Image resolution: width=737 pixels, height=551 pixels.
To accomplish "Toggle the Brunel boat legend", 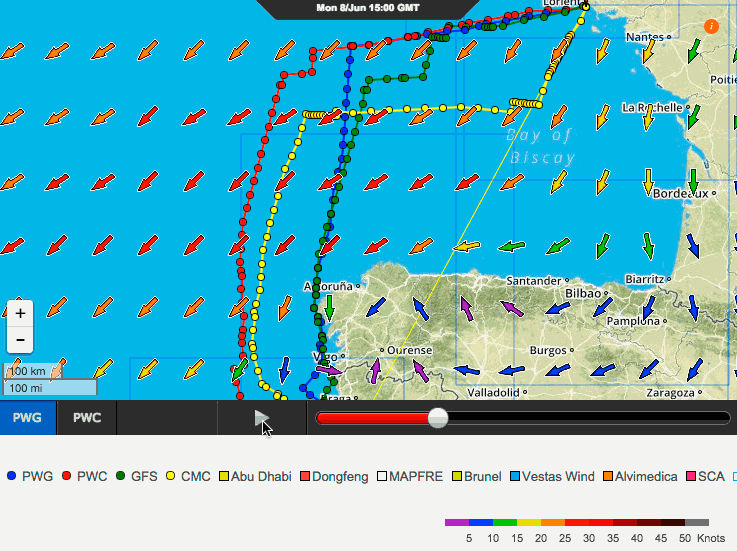I will (477, 476).
